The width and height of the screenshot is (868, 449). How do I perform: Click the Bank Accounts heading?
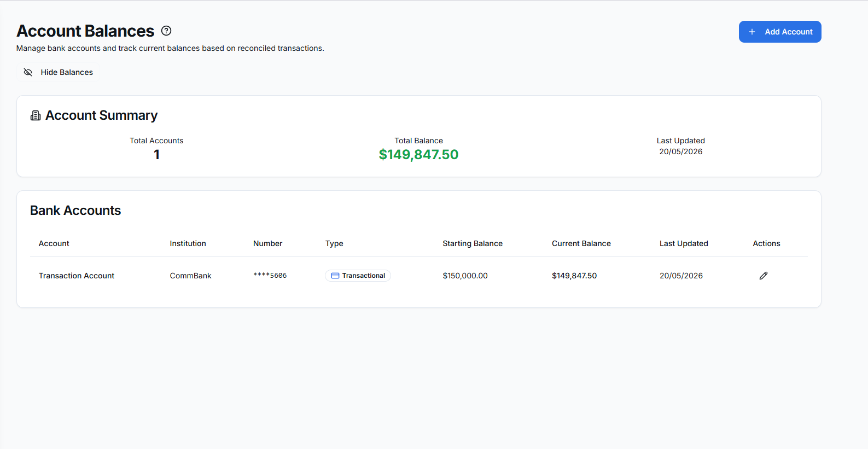click(x=75, y=211)
